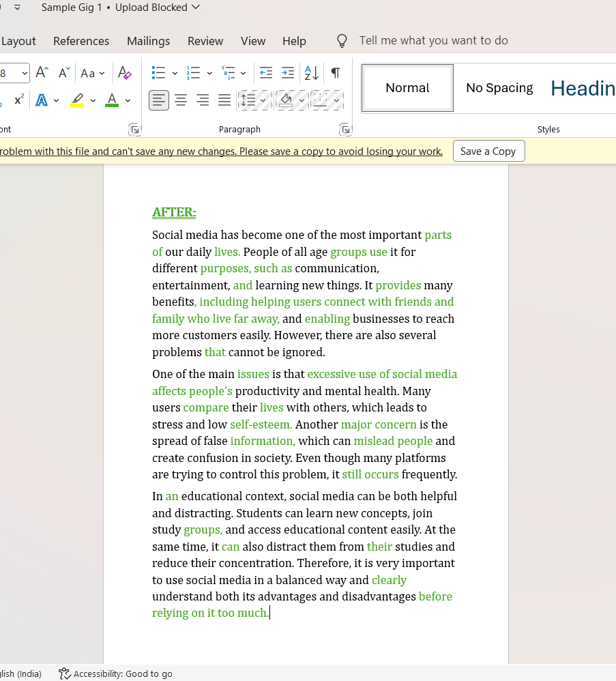The image size is (616, 681).
Task: Sort the selected text A to Z
Action: (x=312, y=73)
